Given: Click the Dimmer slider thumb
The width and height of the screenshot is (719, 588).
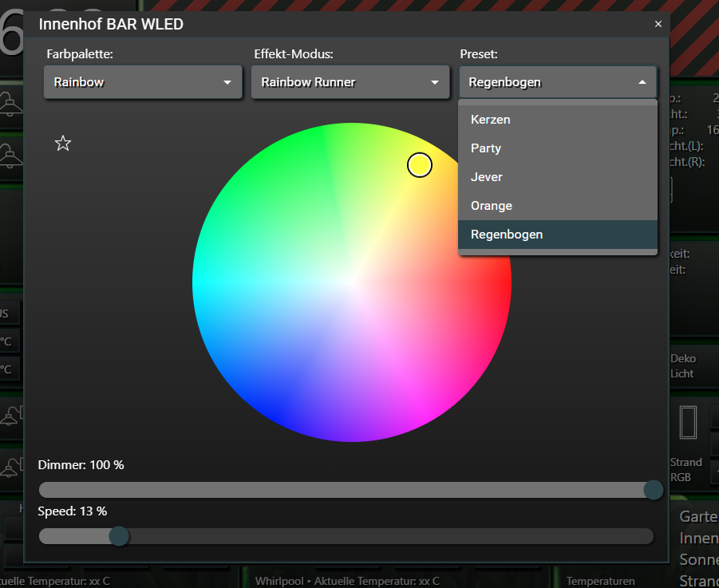Looking at the screenshot, I should 653,490.
